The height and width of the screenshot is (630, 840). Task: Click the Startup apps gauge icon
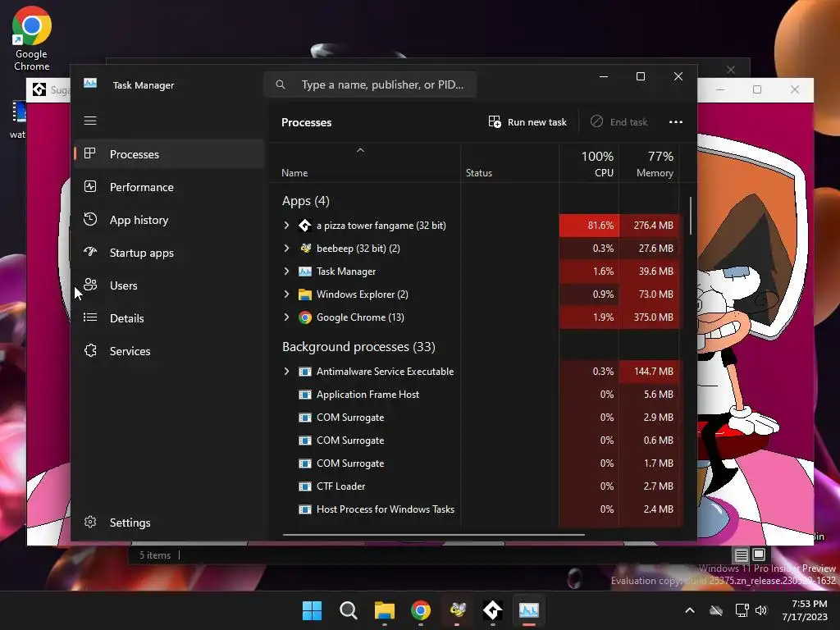coord(90,252)
